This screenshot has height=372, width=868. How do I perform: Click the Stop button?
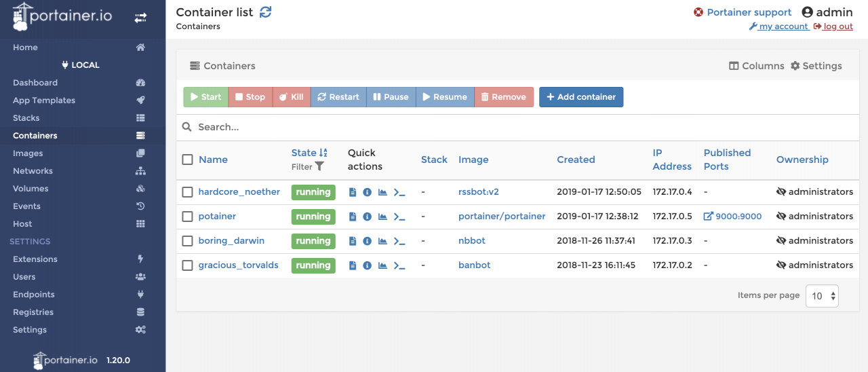(x=250, y=97)
